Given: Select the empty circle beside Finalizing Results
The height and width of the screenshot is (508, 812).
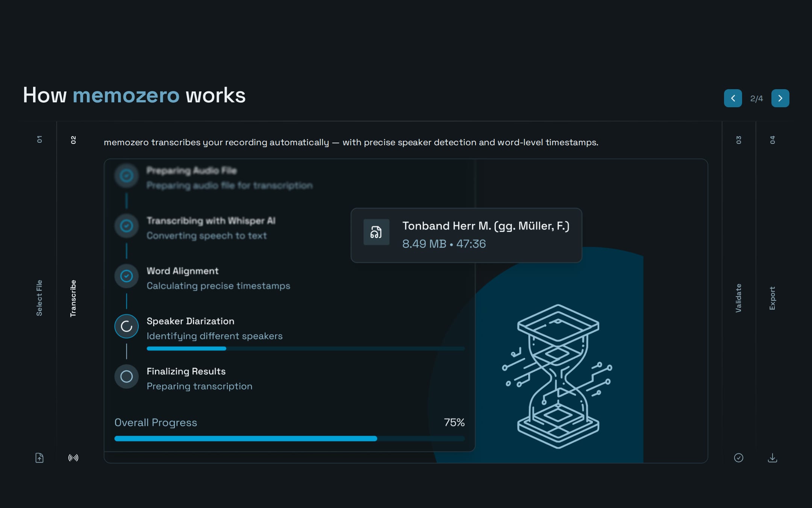Looking at the screenshot, I should point(126,376).
